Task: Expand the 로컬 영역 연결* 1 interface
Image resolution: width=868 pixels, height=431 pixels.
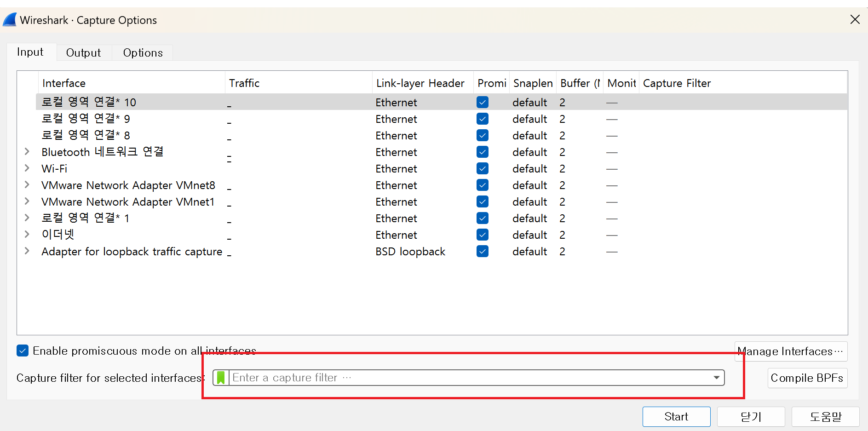Action: point(27,218)
